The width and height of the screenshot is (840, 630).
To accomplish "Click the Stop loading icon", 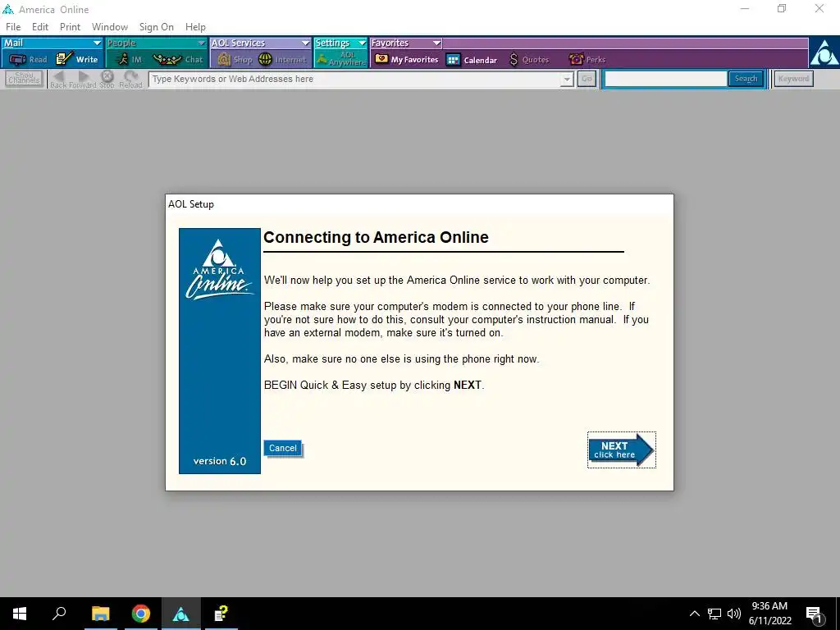I will click(x=107, y=80).
